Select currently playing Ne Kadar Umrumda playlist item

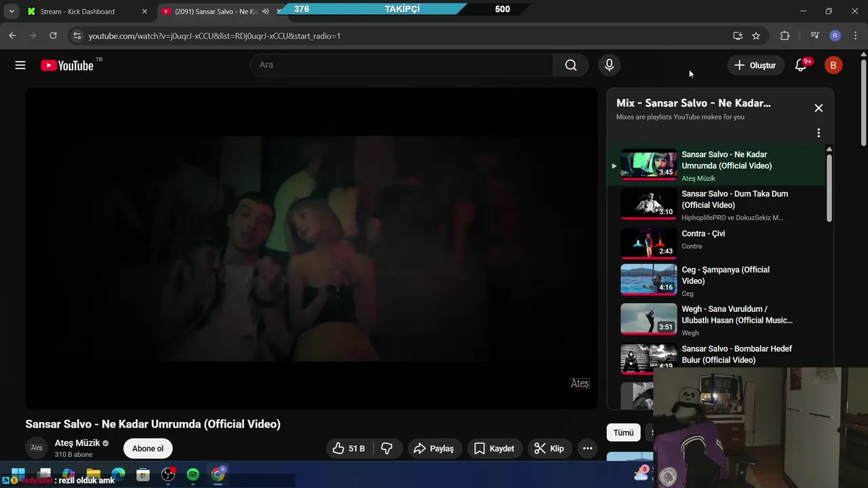pos(716,166)
